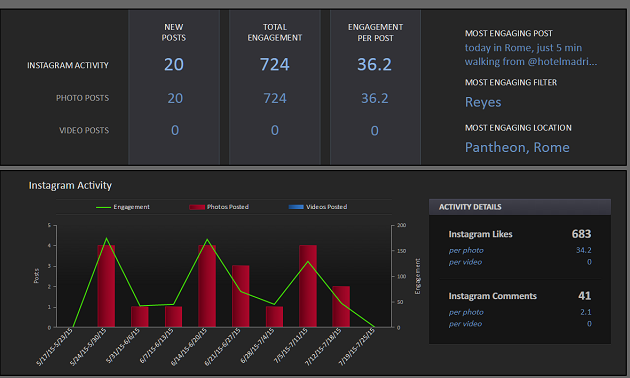Click the Videos Posted blue legend swatch
Image resolution: width=630 pixels, height=378 pixels.
coord(296,207)
